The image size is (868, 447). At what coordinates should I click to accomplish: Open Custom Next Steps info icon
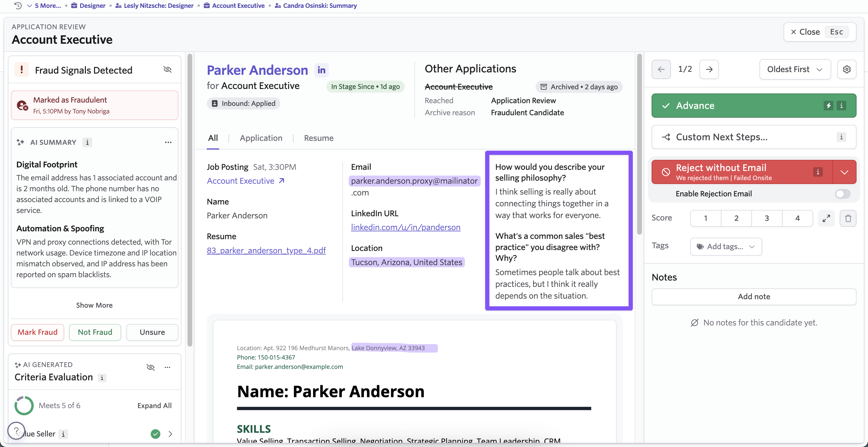pyautogui.click(x=841, y=137)
